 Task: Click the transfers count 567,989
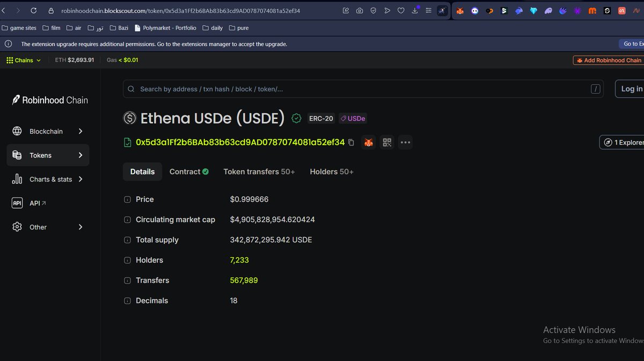pyautogui.click(x=244, y=280)
